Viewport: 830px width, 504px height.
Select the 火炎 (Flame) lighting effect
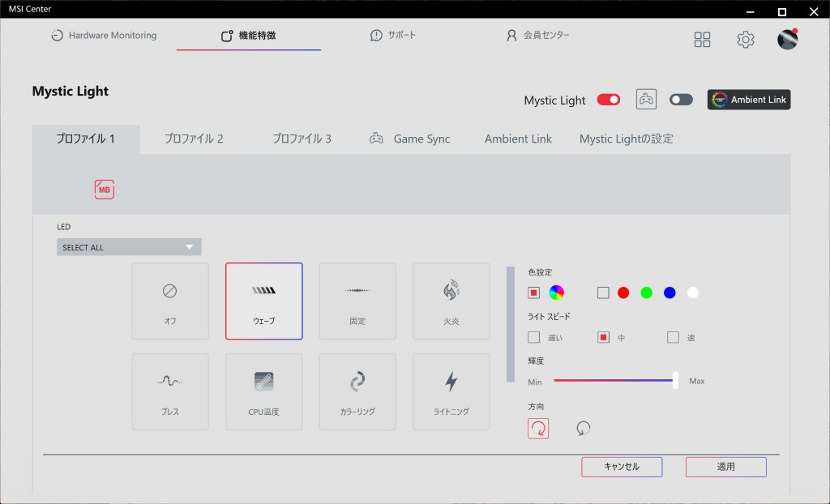pos(451,301)
